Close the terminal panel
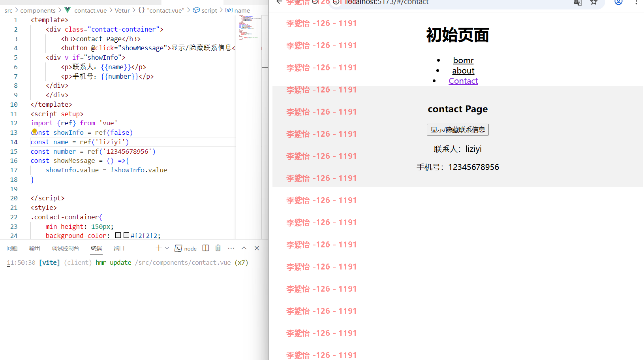 coord(257,248)
